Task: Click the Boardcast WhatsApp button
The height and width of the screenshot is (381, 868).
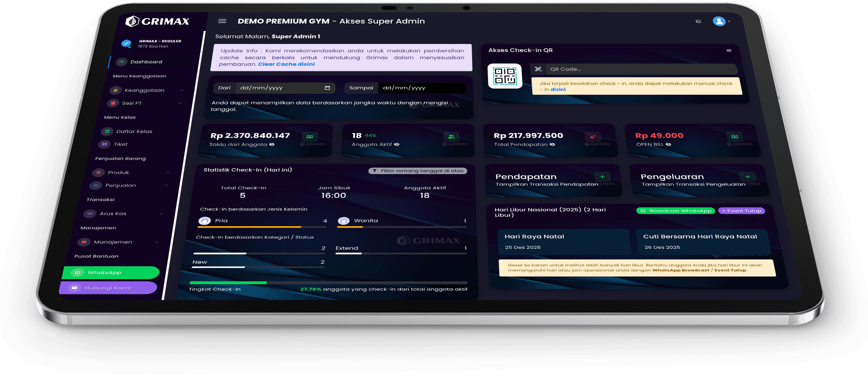Action: click(675, 211)
